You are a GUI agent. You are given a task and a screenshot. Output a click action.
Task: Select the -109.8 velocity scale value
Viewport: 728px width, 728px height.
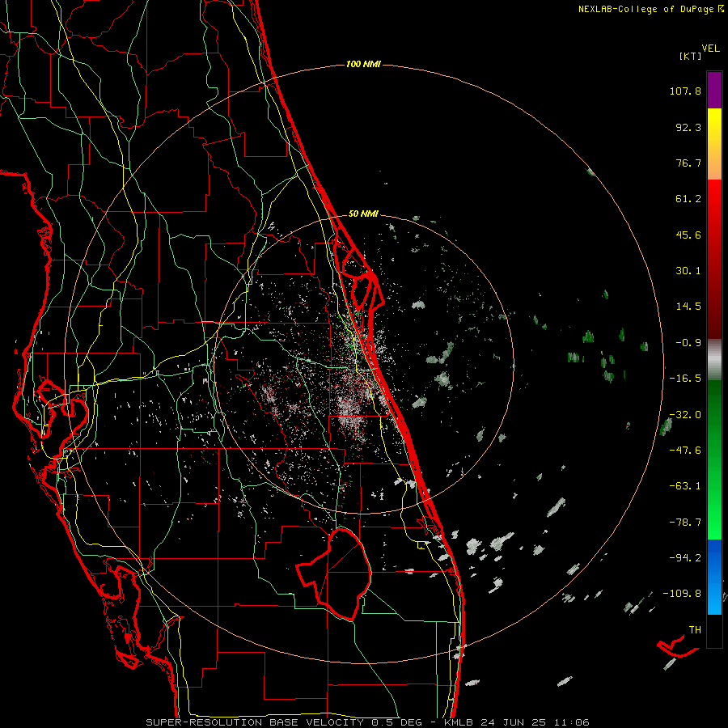click(x=682, y=594)
